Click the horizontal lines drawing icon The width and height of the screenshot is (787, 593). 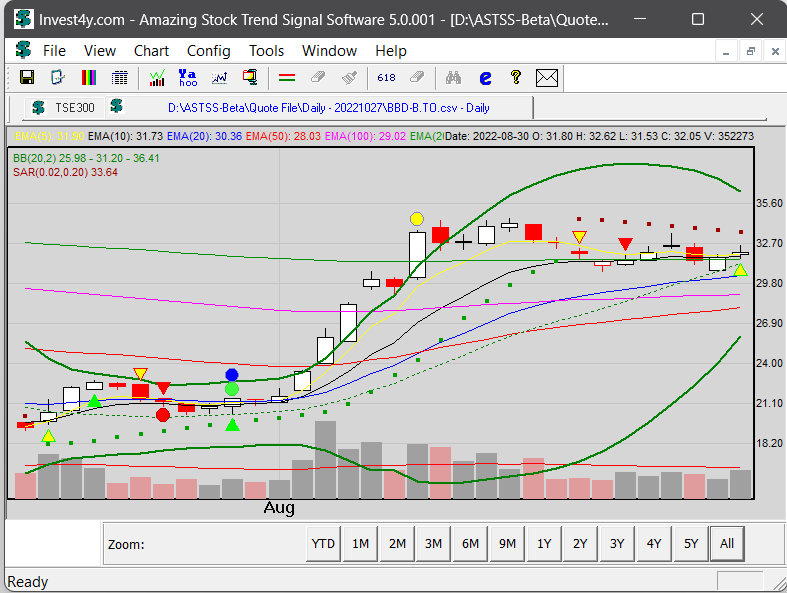pyautogui.click(x=287, y=77)
